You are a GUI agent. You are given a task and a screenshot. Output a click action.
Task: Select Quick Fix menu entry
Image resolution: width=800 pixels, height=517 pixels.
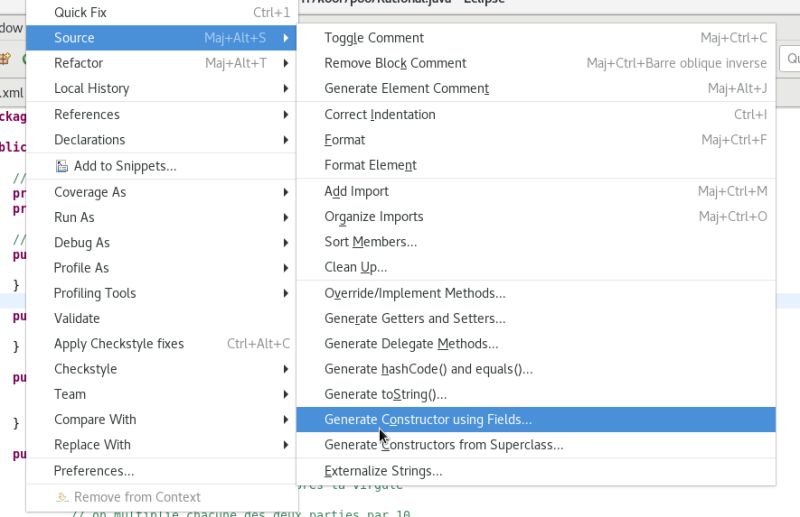(161, 12)
